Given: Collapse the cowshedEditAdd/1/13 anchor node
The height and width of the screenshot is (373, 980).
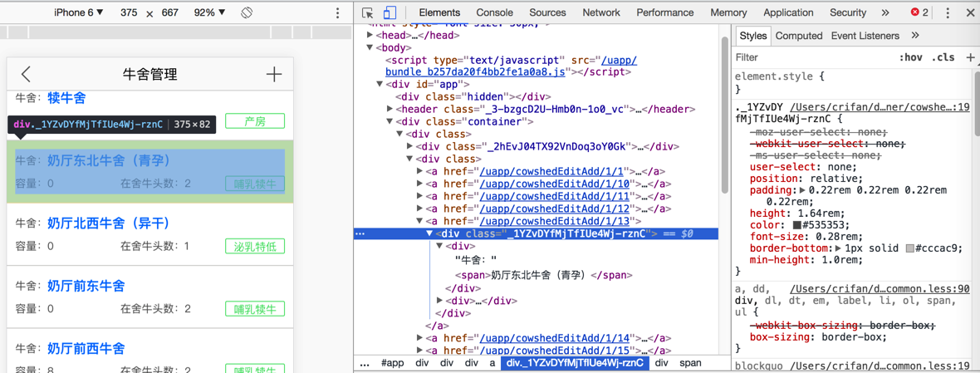Looking at the screenshot, I should pyautogui.click(x=420, y=221).
